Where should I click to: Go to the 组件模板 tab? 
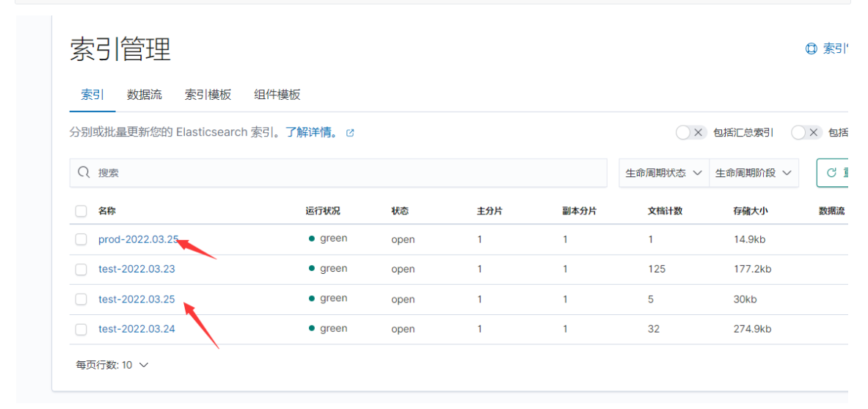pos(277,95)
